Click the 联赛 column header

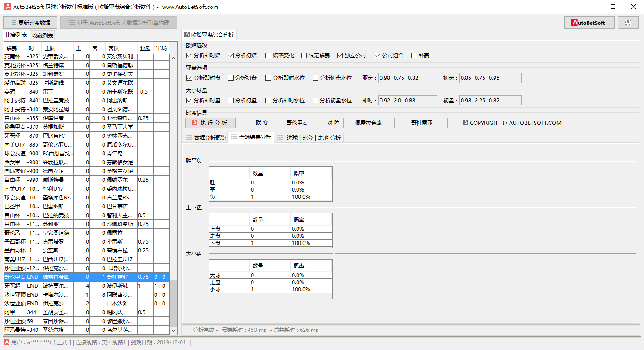[15, 48]
